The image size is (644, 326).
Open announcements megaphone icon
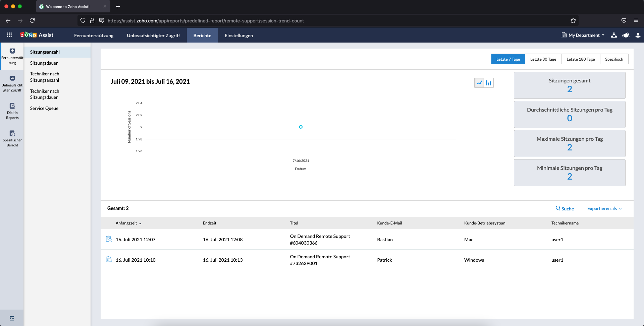626,35
